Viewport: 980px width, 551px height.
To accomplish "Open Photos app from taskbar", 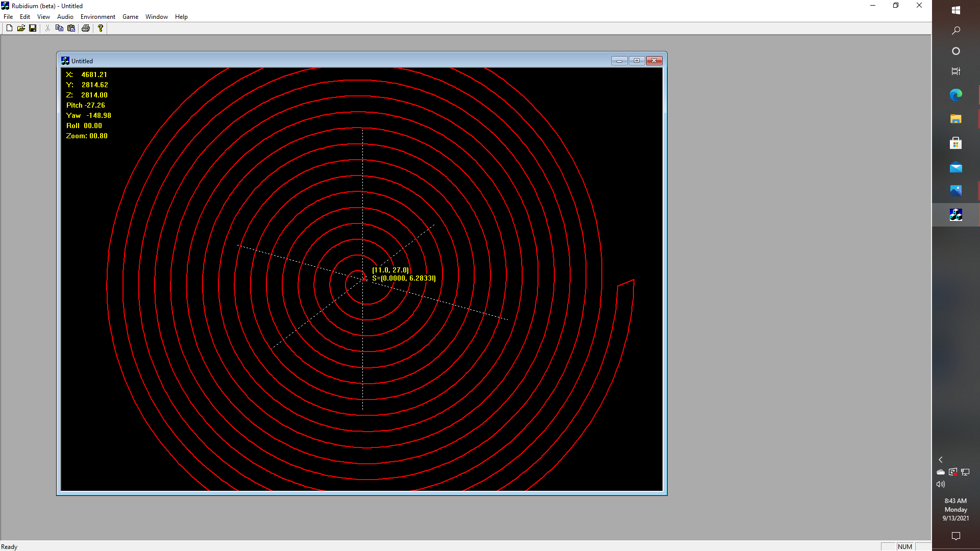I will 956,191.
